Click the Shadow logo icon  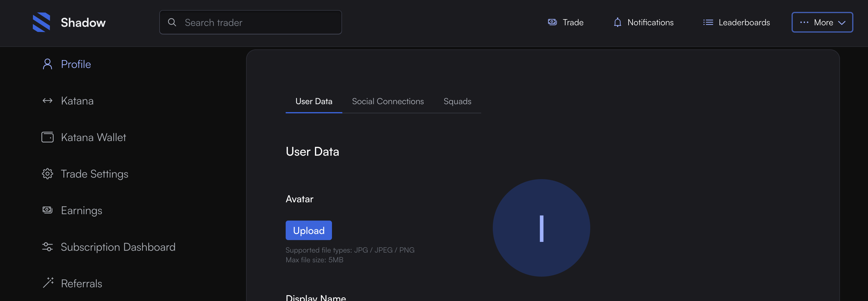point(41,22)
